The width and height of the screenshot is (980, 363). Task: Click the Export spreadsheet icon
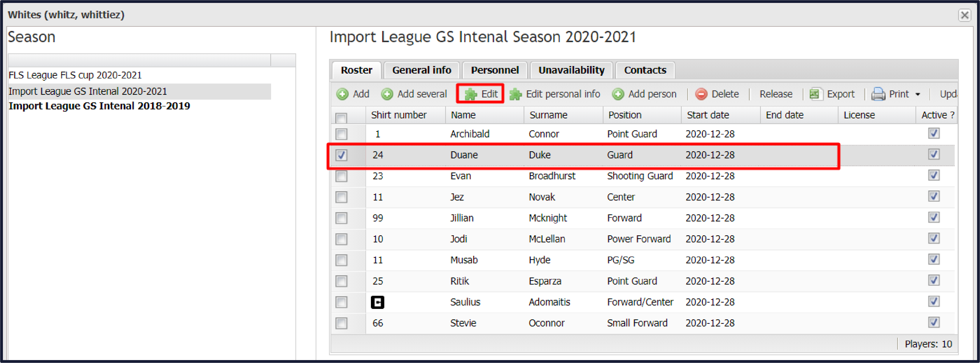tap(814, 94)
